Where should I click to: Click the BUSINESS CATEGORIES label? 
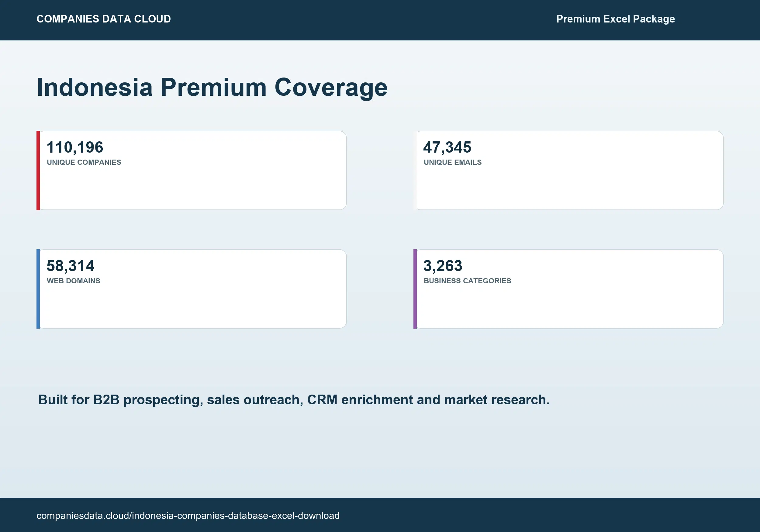coord(467,281)
